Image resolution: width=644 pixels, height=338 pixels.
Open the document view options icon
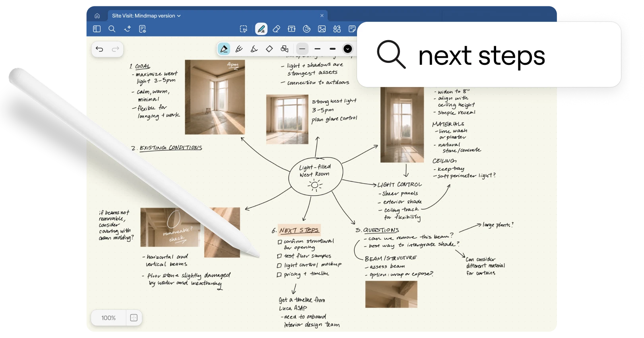pyautogui.click(x=142, y=29)
